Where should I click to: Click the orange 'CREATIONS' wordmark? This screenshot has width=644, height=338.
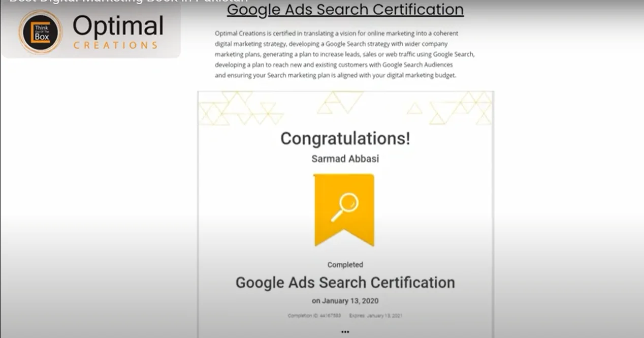coord(115,45)
